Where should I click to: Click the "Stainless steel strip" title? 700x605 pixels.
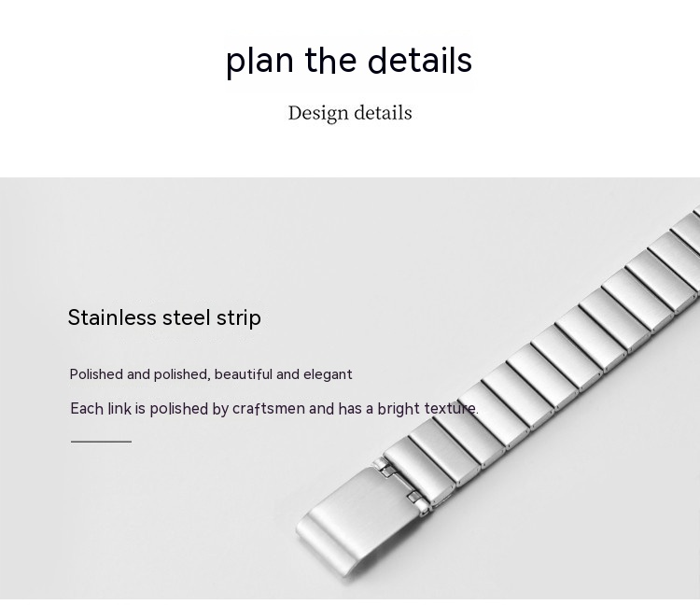164,317
